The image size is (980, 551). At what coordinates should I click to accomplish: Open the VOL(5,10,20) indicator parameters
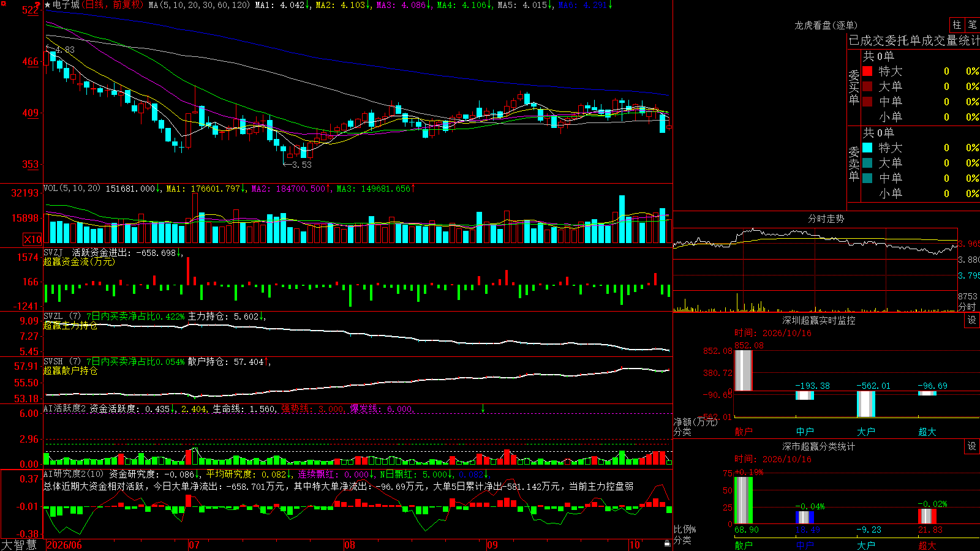[72, 189]
